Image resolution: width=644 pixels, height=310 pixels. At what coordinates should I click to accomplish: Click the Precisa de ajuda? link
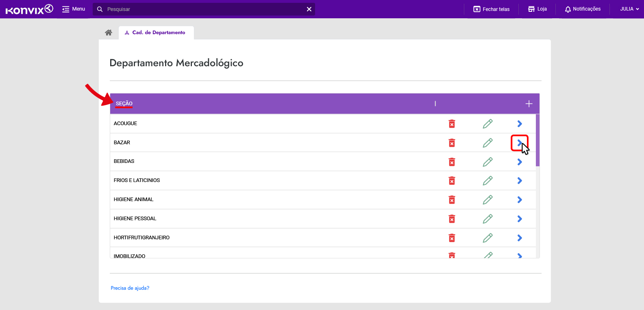130,288
